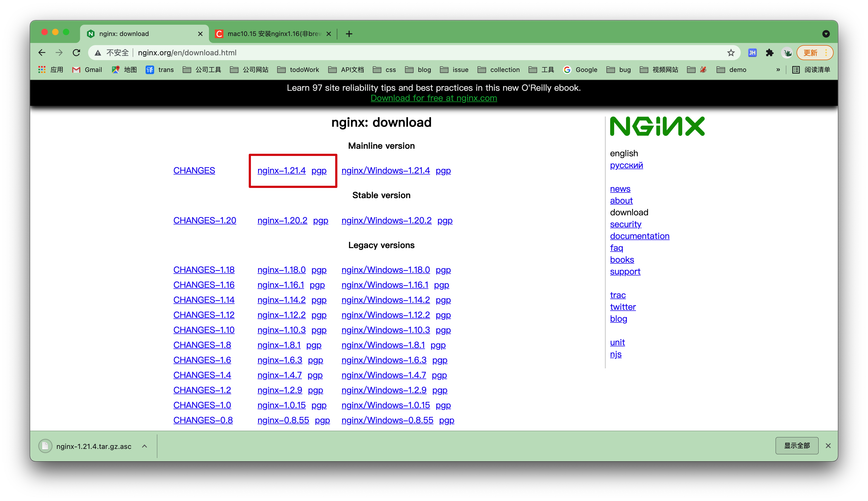Reload the nginx download page

(76, 53)
